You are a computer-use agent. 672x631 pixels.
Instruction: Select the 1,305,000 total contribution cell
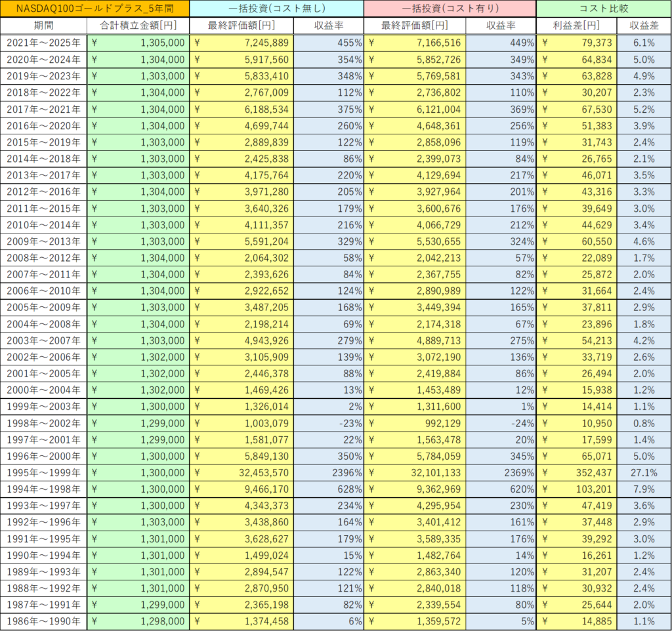click(138, 43)
